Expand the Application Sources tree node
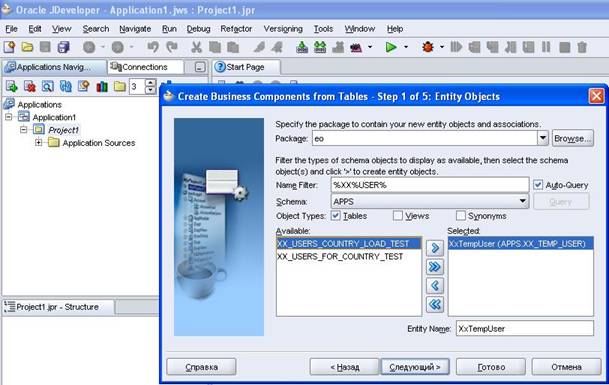Viewport: 609px width, 385px height. pos(38,143)
